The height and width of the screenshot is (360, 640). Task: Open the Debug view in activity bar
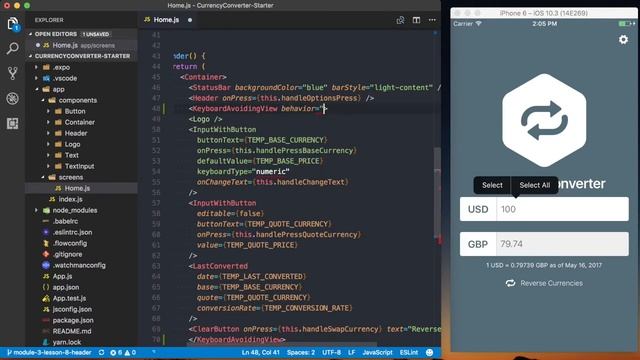[13, 98]
